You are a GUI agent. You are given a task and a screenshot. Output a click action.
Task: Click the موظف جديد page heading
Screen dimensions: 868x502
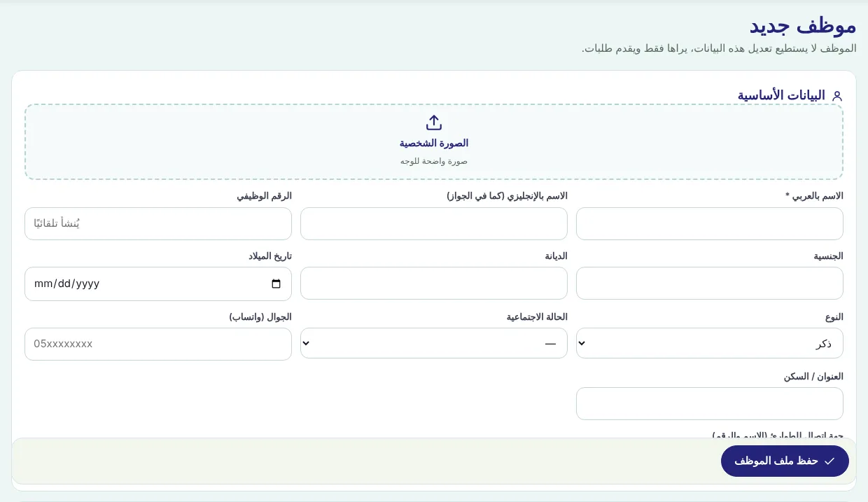[x=803, y=26]
